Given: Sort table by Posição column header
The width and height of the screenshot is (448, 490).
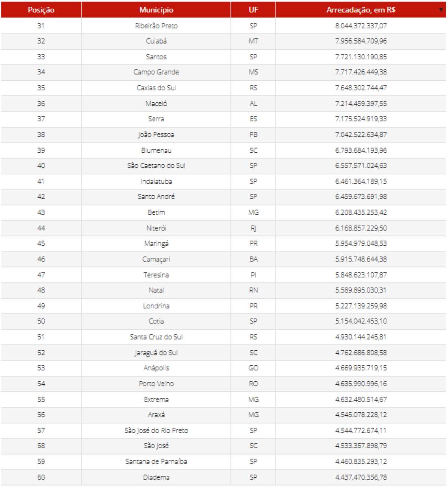Looking at the screenshot, I should point(41,10).
